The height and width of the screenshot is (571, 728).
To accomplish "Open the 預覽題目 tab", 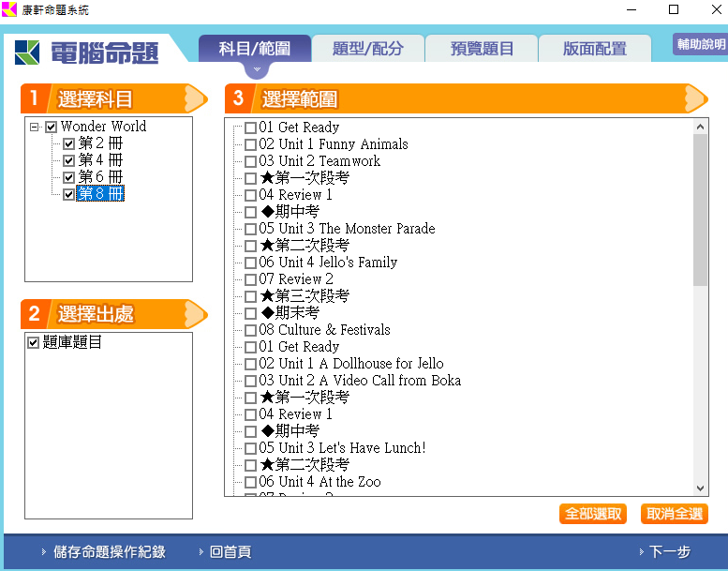I will (482, 49).
